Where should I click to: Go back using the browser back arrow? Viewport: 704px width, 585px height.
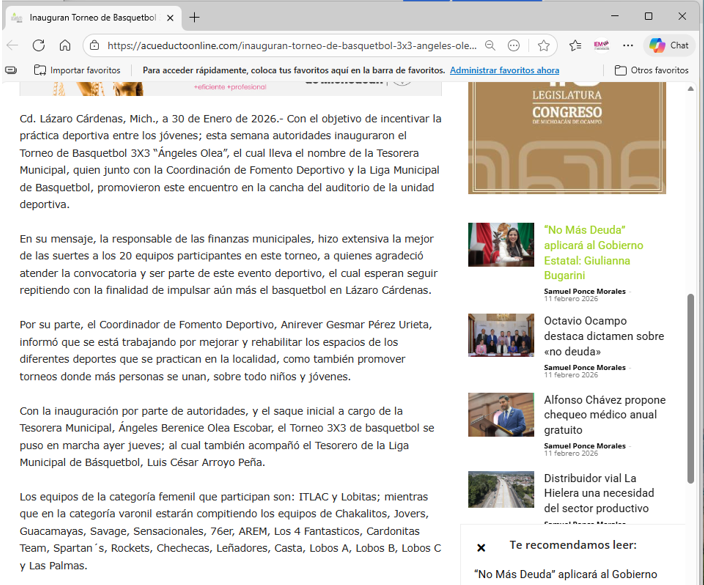(x=13, y=45)
